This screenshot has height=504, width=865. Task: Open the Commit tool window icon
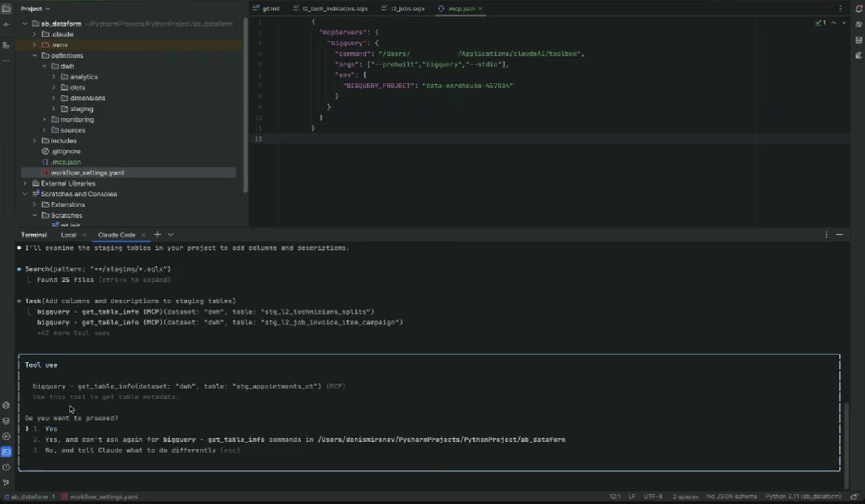click(7, 24)
